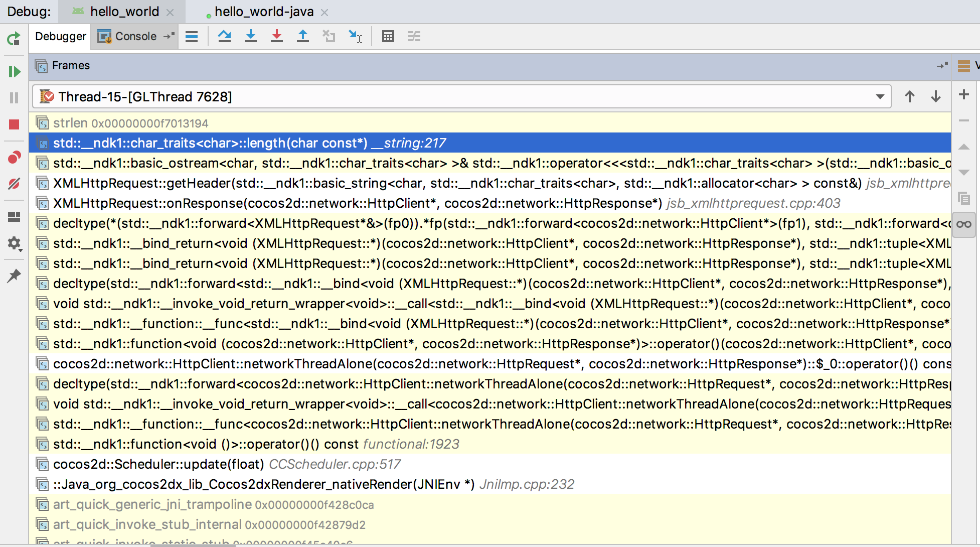Screen dimensions: 980x547
Task: Toggle glasses watch view icon
Action: click(x=963, y=224)
